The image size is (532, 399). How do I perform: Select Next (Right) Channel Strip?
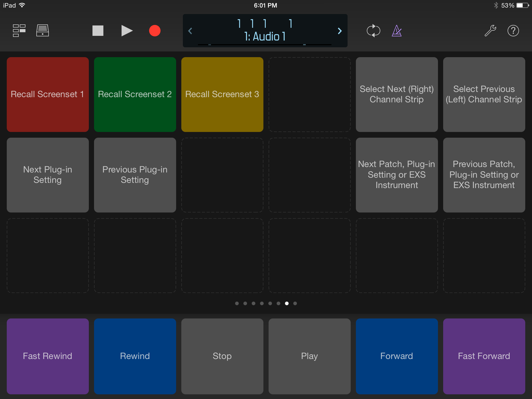[x=397, y=94]
